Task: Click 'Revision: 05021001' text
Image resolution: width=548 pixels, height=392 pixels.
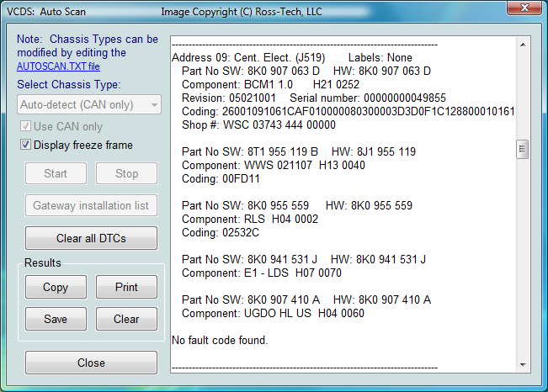Action: [229, 98]
